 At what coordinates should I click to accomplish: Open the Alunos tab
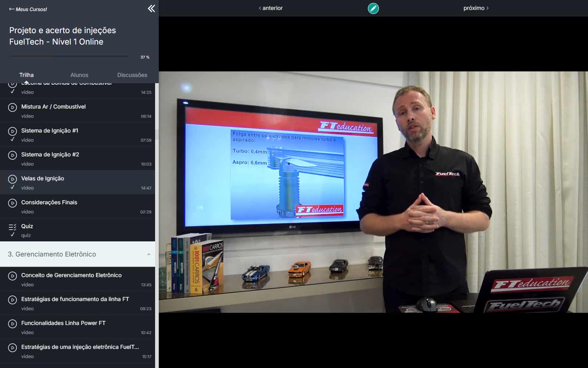tap(79, 75)
